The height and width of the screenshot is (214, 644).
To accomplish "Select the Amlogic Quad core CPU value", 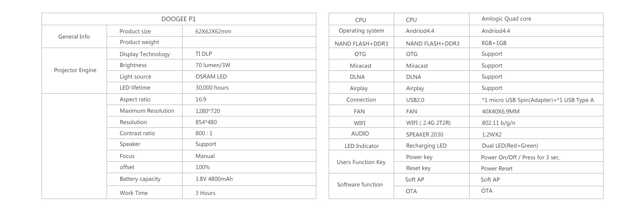I will (506, 19).
